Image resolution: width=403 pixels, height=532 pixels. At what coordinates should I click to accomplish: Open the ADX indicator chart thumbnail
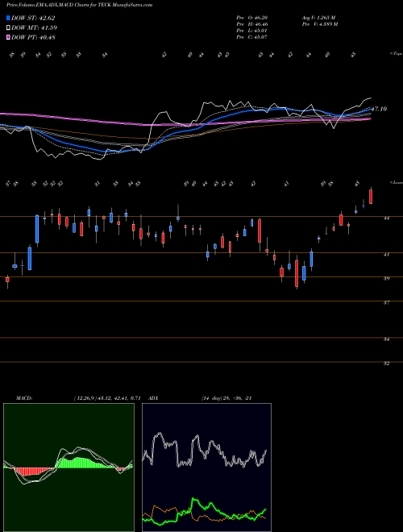coord(206,468)
